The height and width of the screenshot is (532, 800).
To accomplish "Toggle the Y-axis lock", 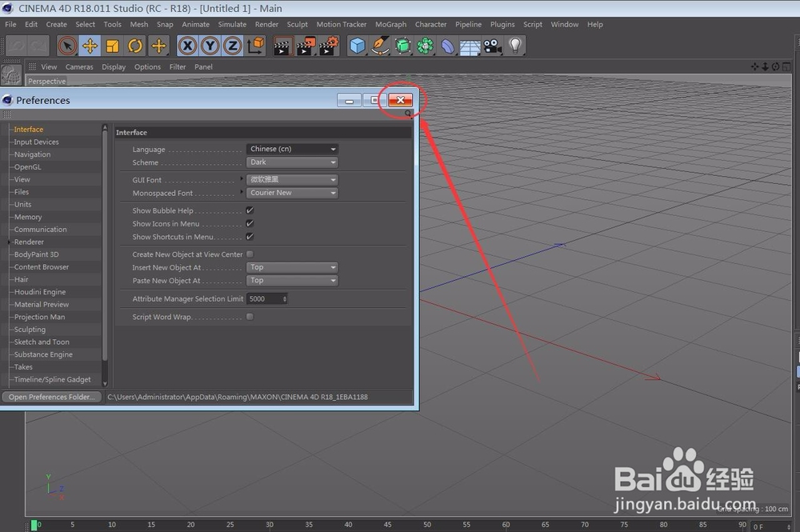I will click(x=210, y=46).
